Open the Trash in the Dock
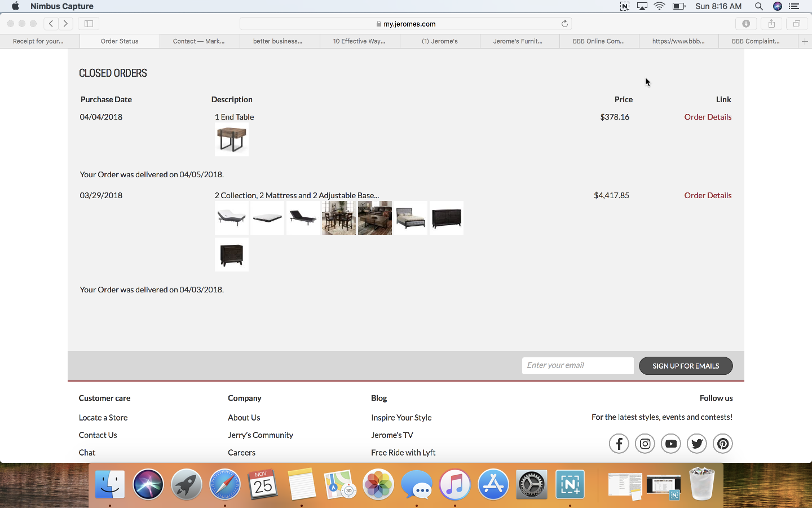This screenshot has width=812, height=508. (702, 484)
